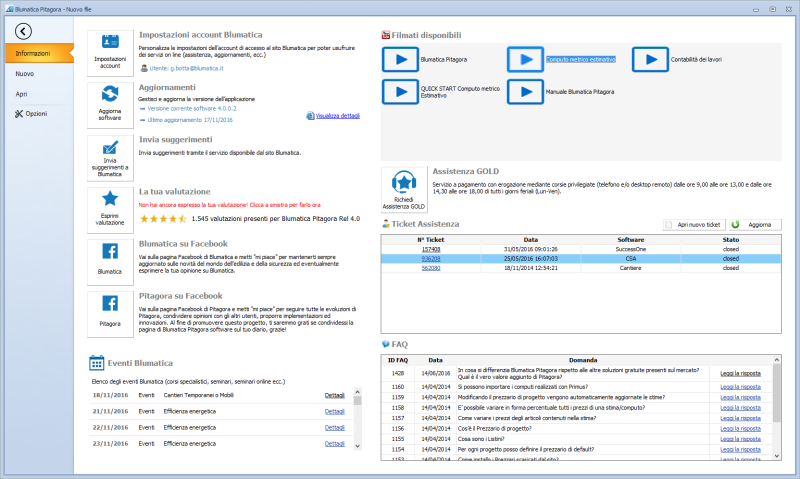800x479 pixels.
Task: Play the Manuale Blumatica Pitagora video
Action: pos(526,92)
